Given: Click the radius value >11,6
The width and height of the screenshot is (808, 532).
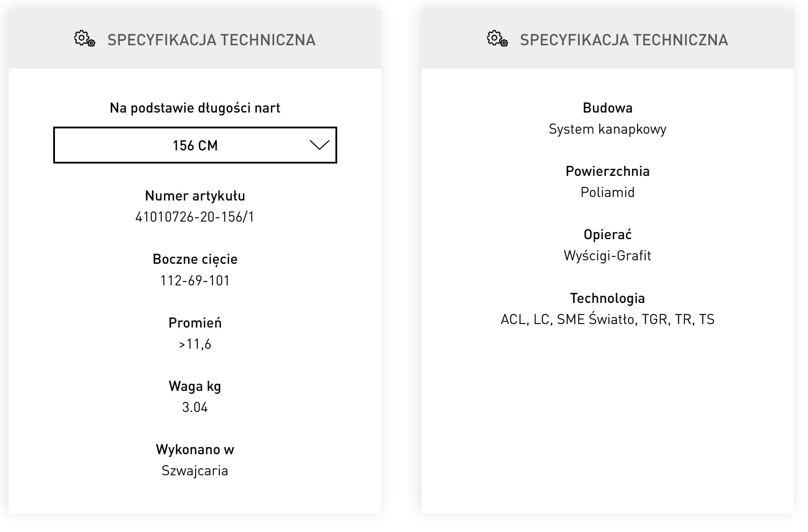Looking at the screenshot, I should [x=195, y=344].
